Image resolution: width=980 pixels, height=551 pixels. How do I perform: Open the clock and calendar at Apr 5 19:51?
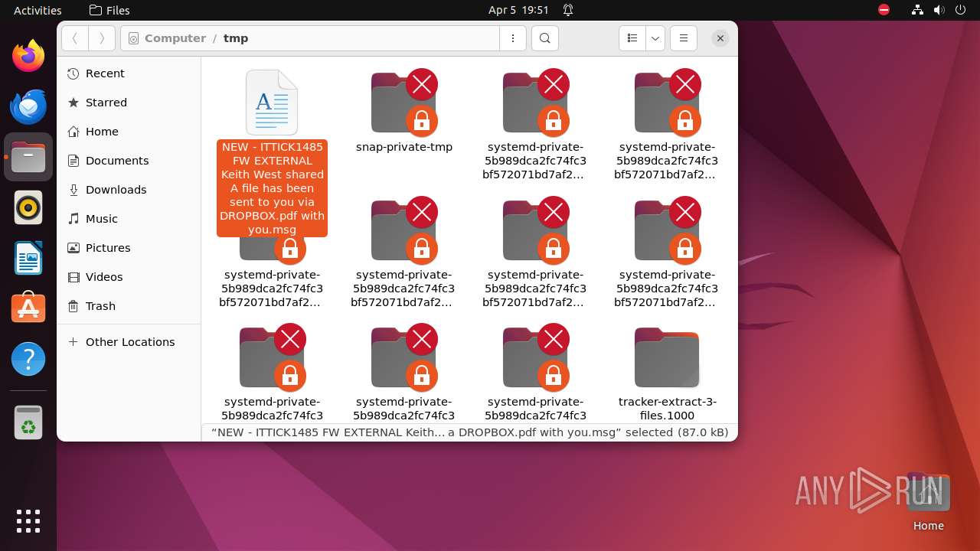pyautogui.click(x=518, y=10)
